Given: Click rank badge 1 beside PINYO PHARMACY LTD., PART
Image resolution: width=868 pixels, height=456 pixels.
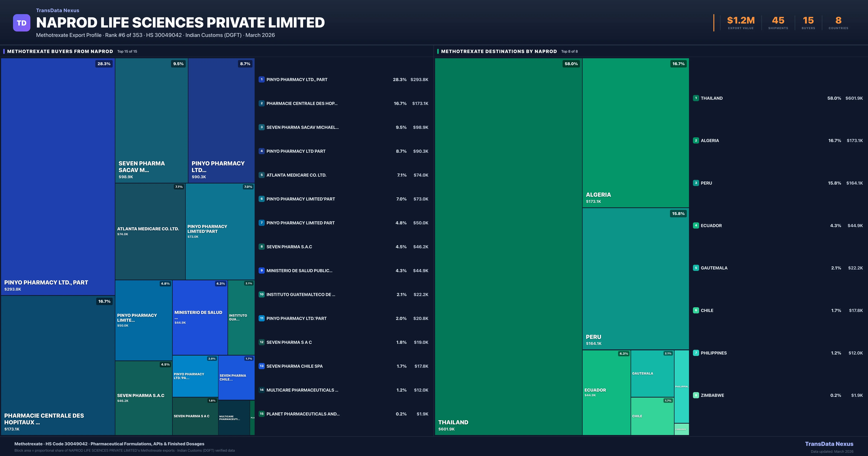Looking at the screenshot, I should (261, 80).
